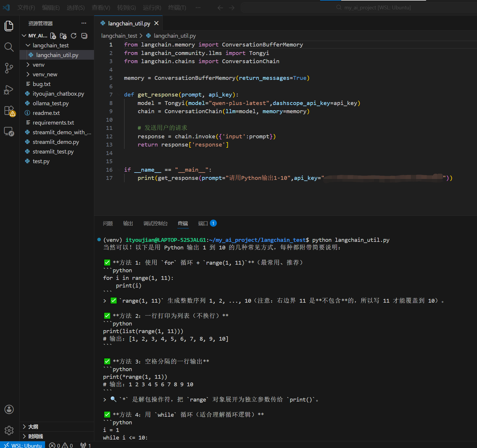Open the overflow menu in title bar
Image resolution: width=477 pixels, height=448 pixels.
[198, 8]
